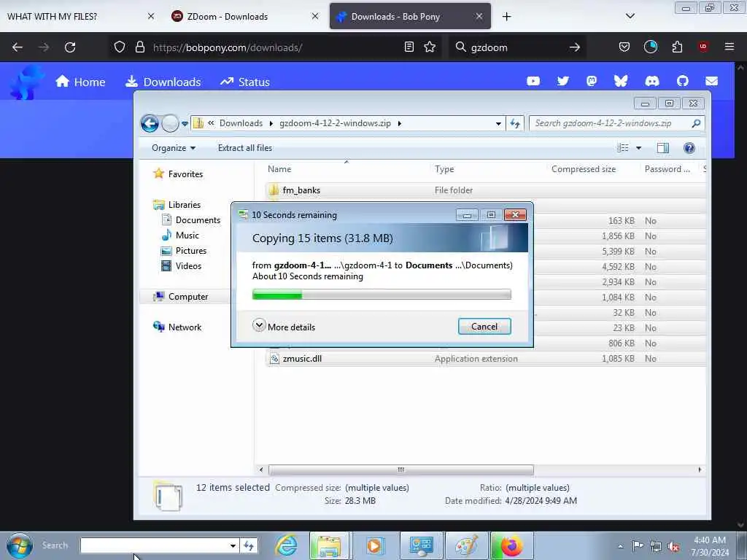
Task: Expand breadcrumb arrow after gzdoom-4-12-2-windows.zip
Action: pyautogui.click(x=400, y=123)
